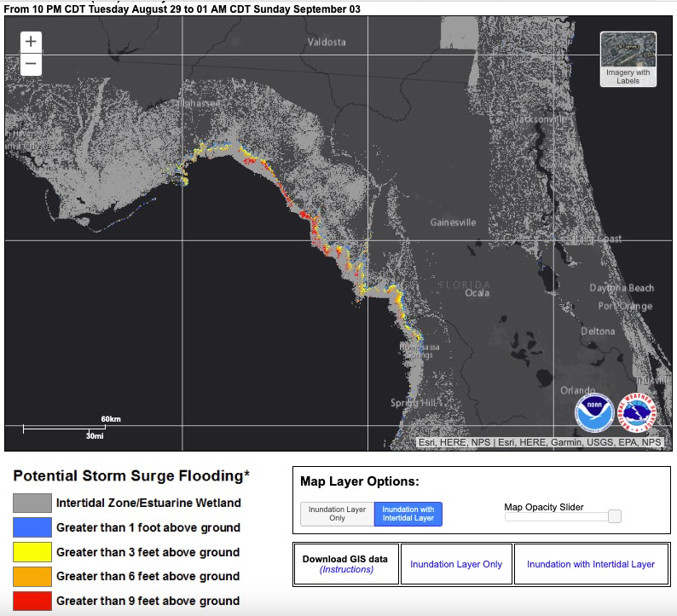The height and width of the screenshot is (616, 677).
Task: Click the red 9 feet legend swatch
Action: pyautogui.click(x=32, y=601)
